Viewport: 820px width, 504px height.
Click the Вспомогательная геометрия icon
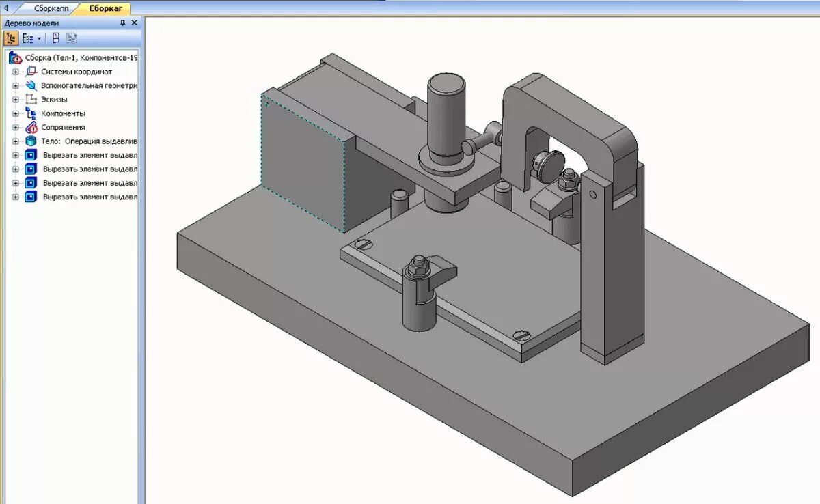[31, 86]
